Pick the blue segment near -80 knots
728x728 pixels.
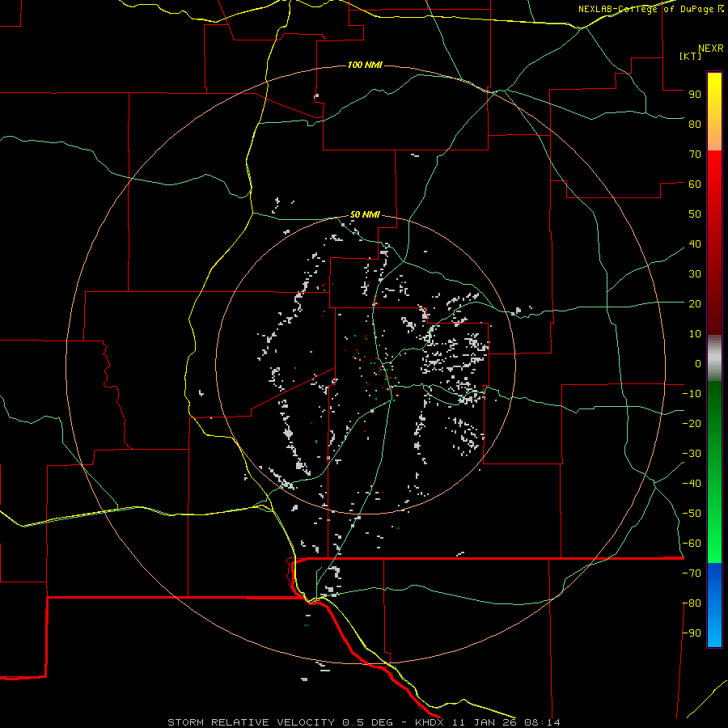[714, 603]
